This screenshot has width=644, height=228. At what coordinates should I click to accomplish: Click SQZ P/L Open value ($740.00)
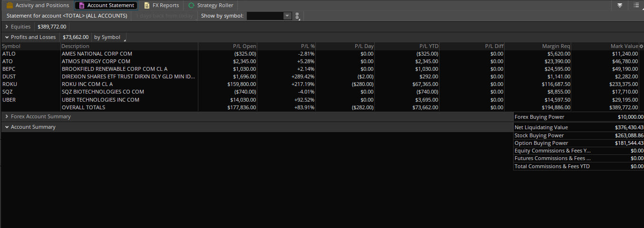point(245,92)
